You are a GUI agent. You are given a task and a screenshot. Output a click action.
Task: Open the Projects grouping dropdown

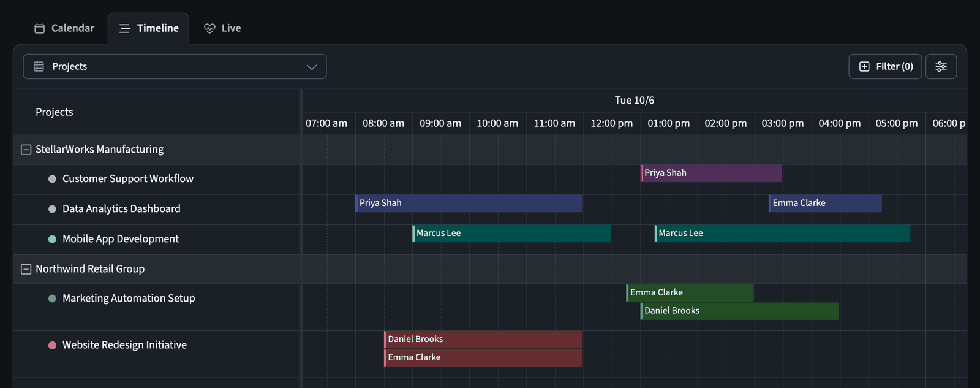(175, 66)
